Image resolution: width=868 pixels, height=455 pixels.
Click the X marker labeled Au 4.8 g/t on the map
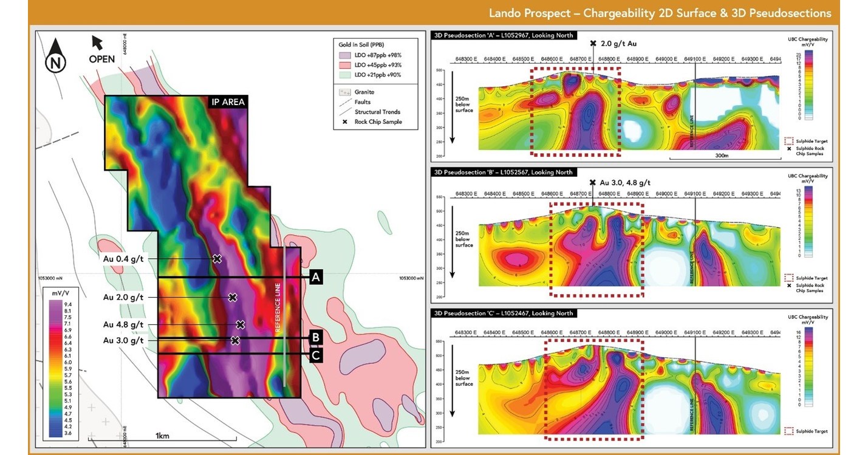click(x=239, y=324)
